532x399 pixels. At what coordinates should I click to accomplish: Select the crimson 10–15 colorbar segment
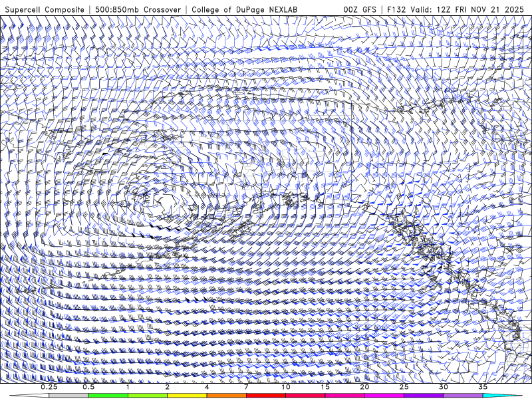click(x=305, y=396)
